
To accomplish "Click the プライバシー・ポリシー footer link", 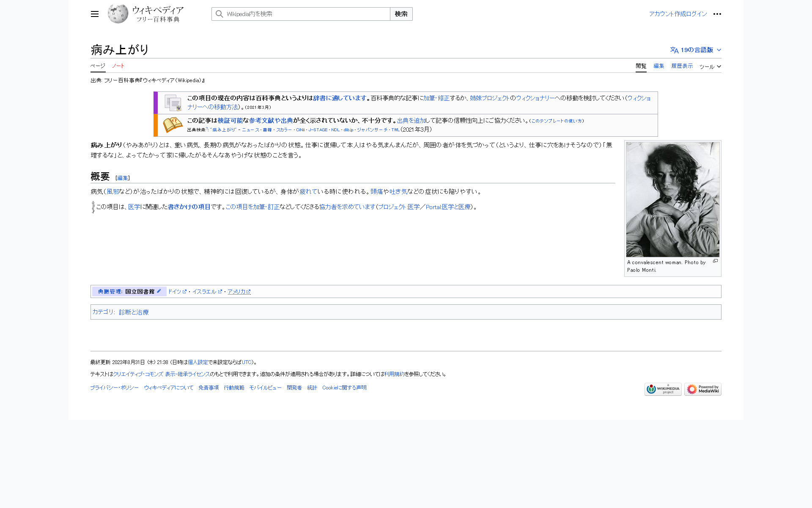I will tap(114, 388).
